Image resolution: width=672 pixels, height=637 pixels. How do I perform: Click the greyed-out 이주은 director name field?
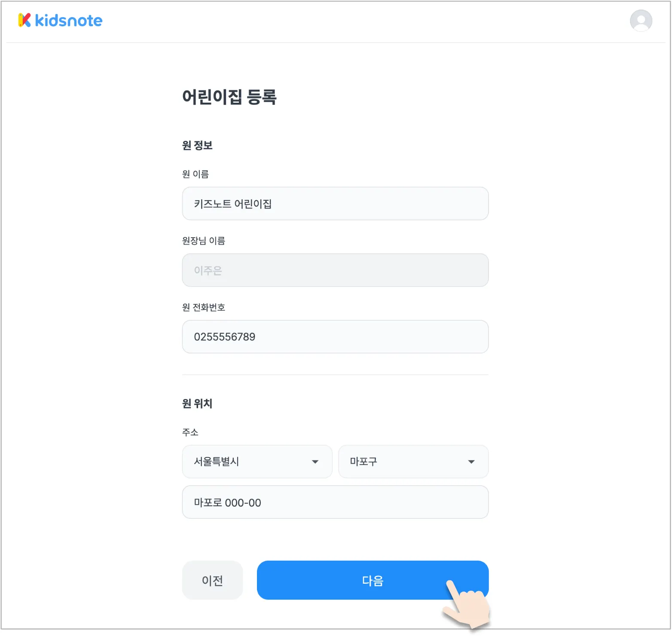pos(335,270)
